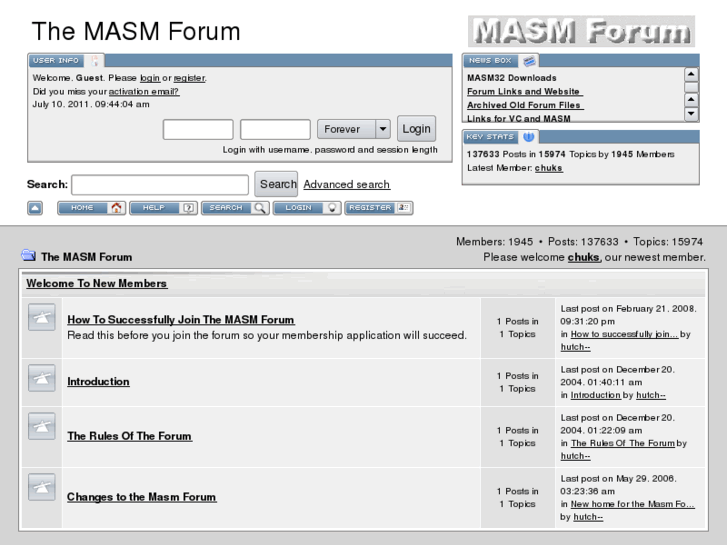Click board icon for Changes to the Masm Forum

click(42, 487)
